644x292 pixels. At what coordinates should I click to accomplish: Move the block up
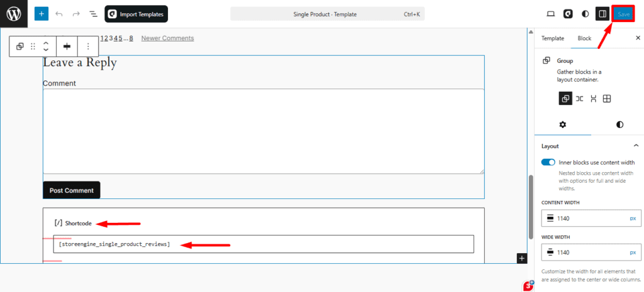coord(46,43)
